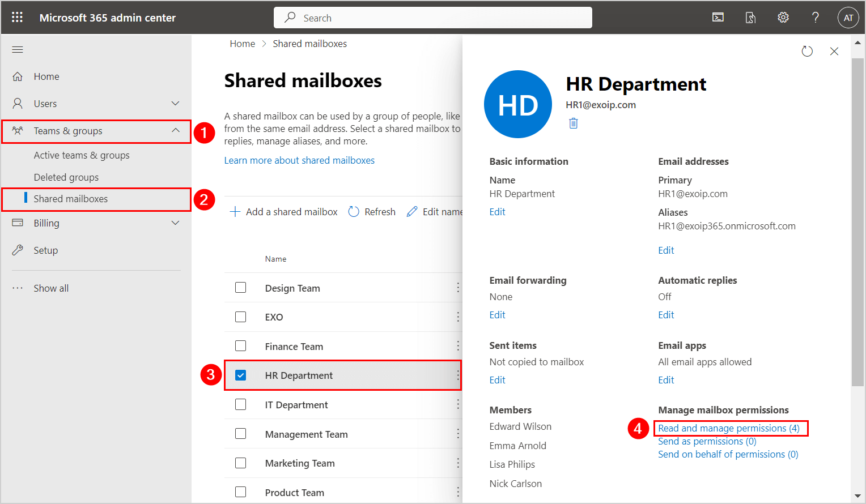Check the Design Team checkbox
The image size is (866, 504).
point(241,288)
